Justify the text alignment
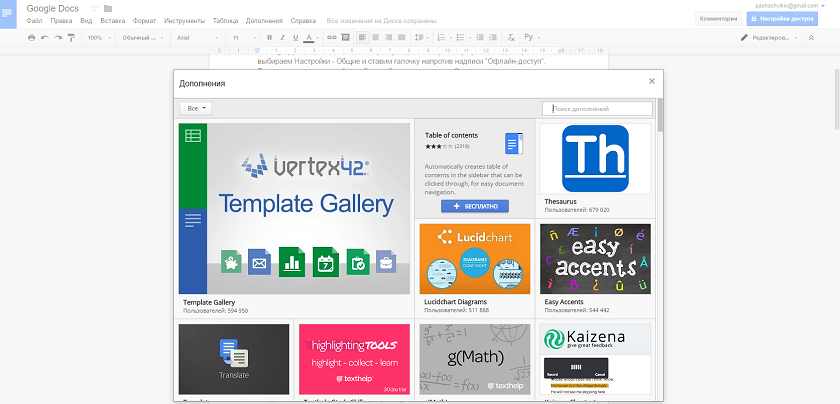840x404 pixels. click(x=402, y=38)
